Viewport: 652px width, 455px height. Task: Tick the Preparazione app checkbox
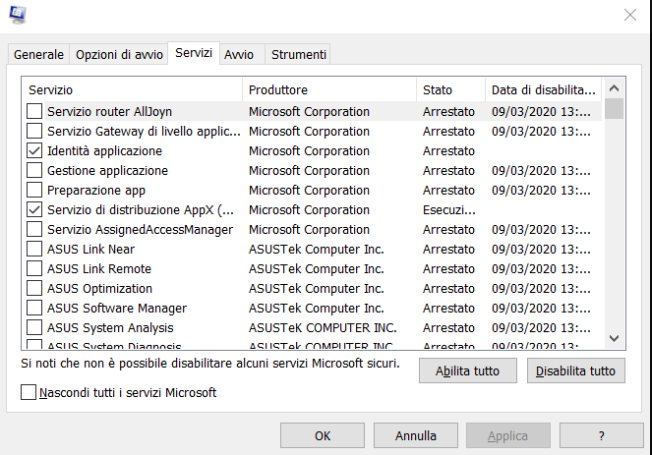pyautogui.click(x=34, y=190)
